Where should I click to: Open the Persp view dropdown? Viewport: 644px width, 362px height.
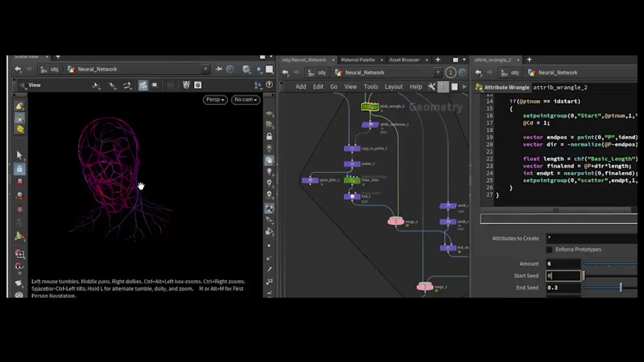(215, 99)
